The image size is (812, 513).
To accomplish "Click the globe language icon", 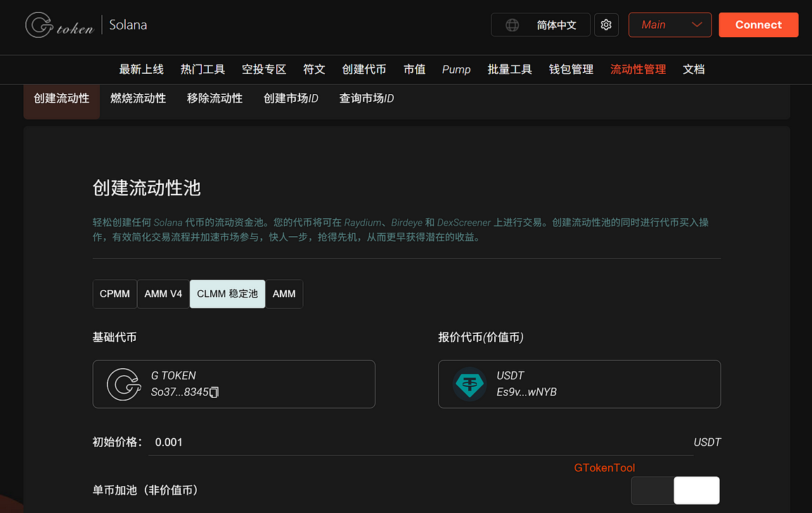I will 513,25.
